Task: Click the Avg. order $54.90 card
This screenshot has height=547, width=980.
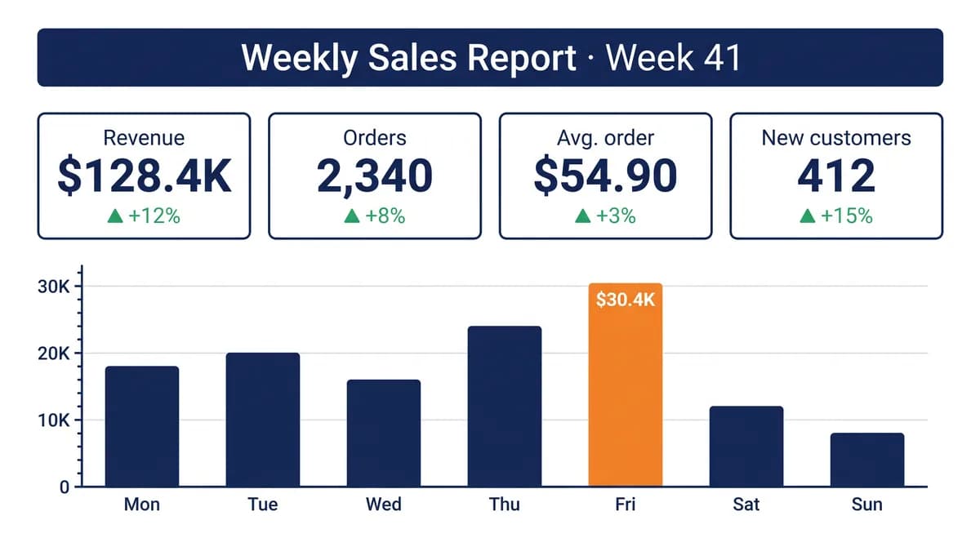Action: (x=605, y=176)
